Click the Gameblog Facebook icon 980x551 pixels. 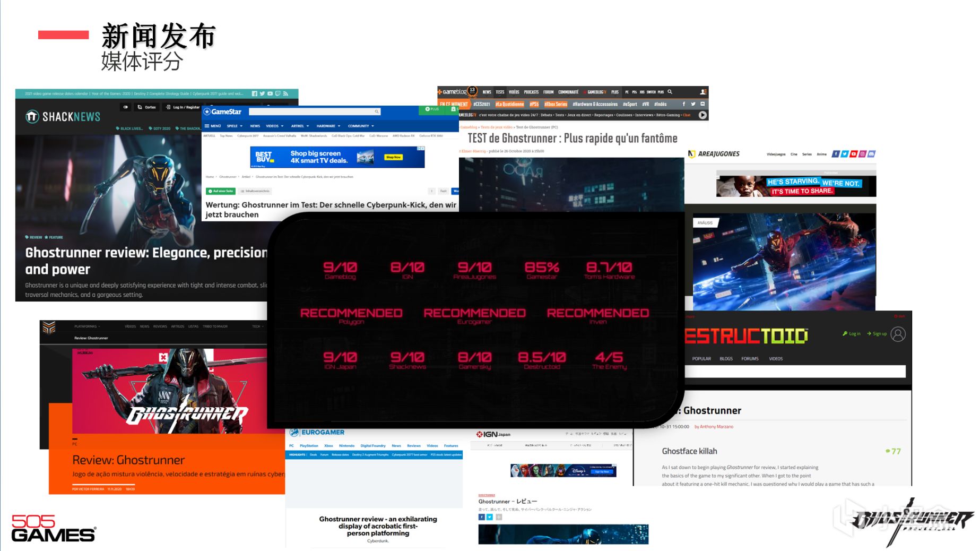(x=684, y=104)
